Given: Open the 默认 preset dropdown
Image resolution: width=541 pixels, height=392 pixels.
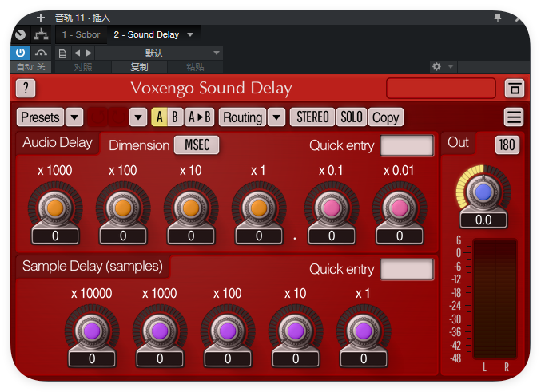Looking at the screenshot, I should (159, 53).
